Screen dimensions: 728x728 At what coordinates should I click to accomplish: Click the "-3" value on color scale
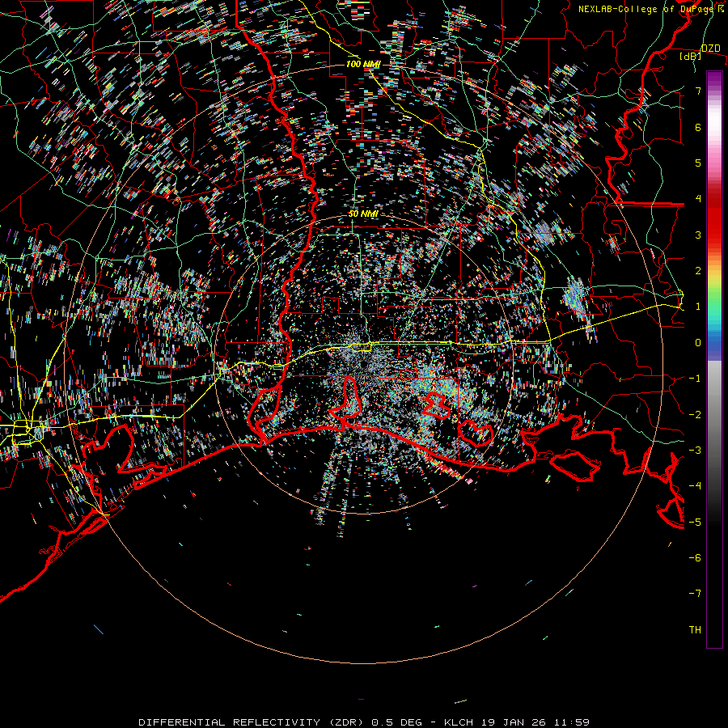pyautogui.click(x=695, y=451)
